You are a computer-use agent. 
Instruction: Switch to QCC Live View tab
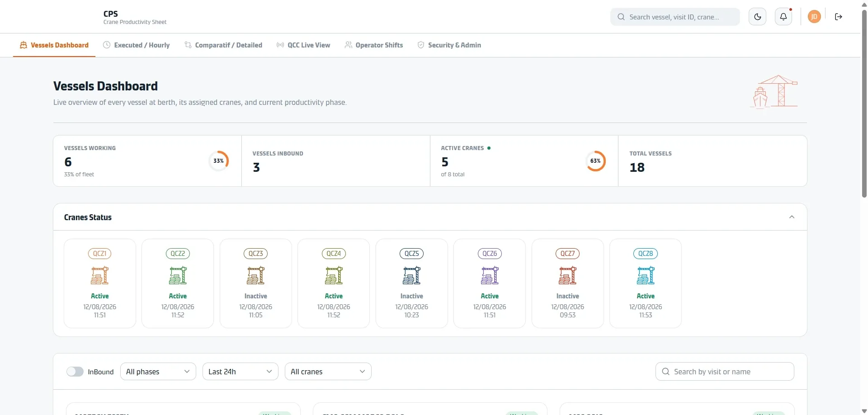coord(303,45)
